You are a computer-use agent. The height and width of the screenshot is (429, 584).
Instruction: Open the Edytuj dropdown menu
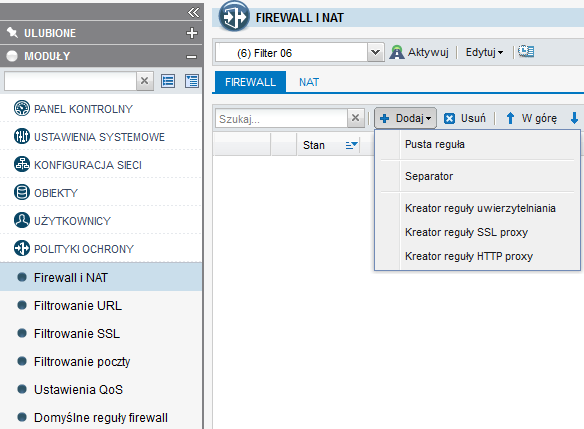click(x=484, y=52)
